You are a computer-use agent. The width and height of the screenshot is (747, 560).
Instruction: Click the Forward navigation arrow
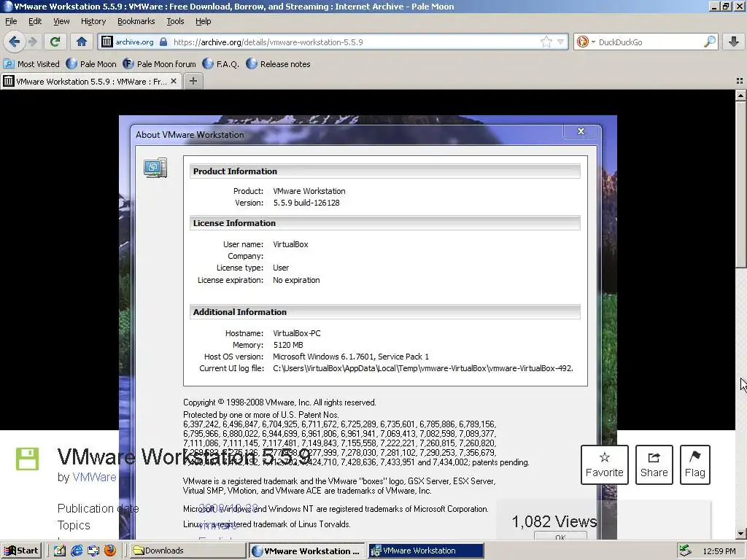[x=32, y=42]
